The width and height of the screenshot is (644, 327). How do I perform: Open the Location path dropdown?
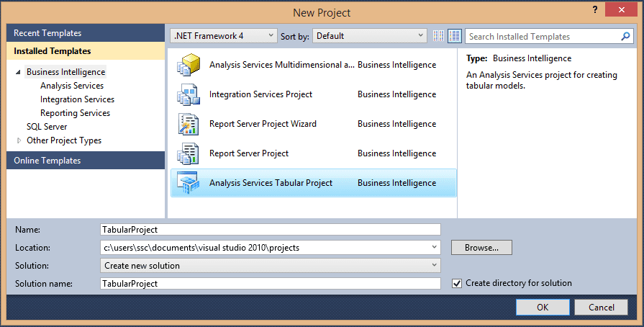pos(434,247)
